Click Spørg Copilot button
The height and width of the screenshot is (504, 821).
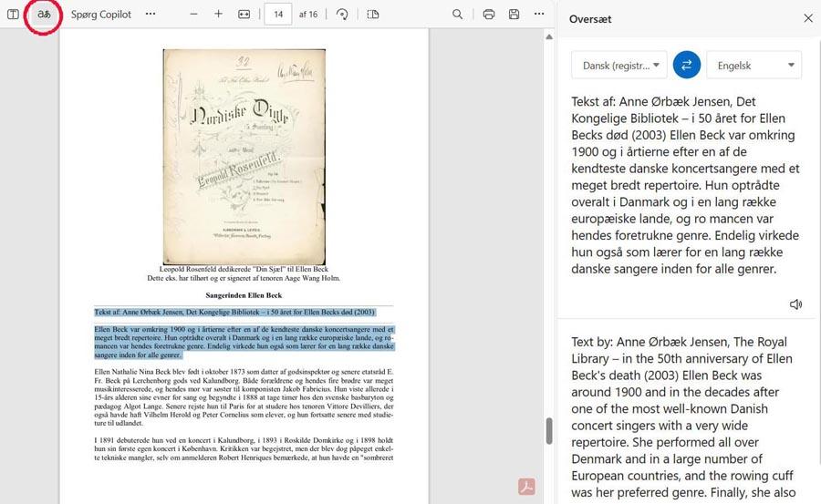[x=101, y=15]
